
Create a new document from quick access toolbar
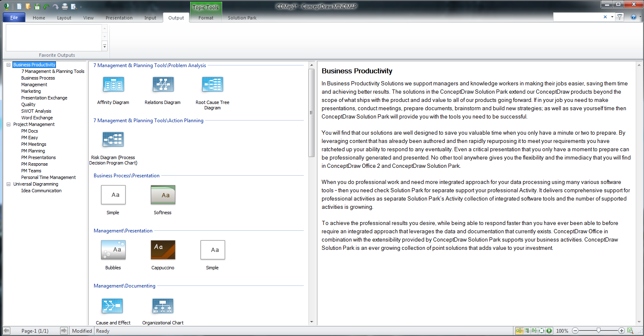(x=19, y=7)
